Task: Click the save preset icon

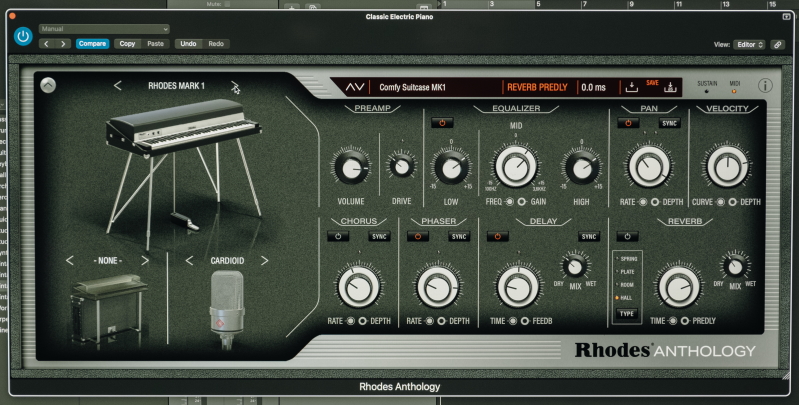Action: (670, 88)
